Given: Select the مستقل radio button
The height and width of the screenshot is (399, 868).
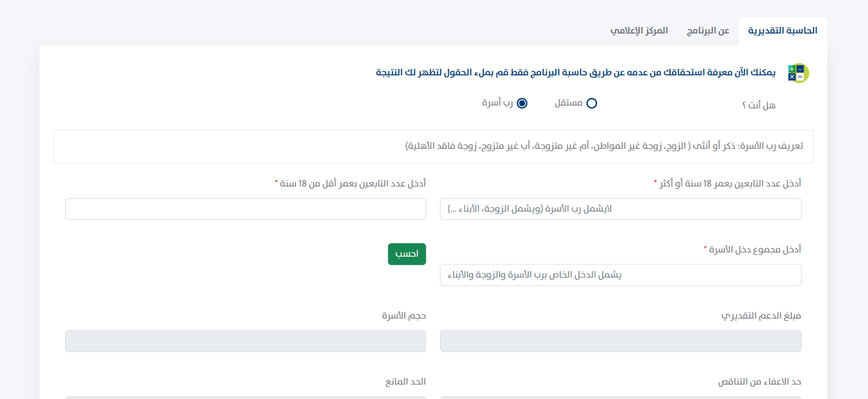Looking at the screenshot, I should (592, 103).
